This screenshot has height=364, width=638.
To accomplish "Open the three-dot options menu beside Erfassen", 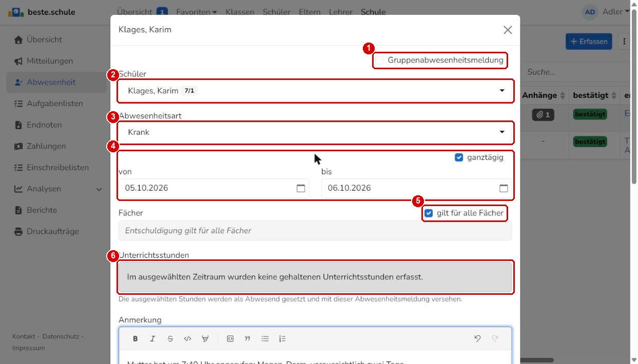I will 625,42.
